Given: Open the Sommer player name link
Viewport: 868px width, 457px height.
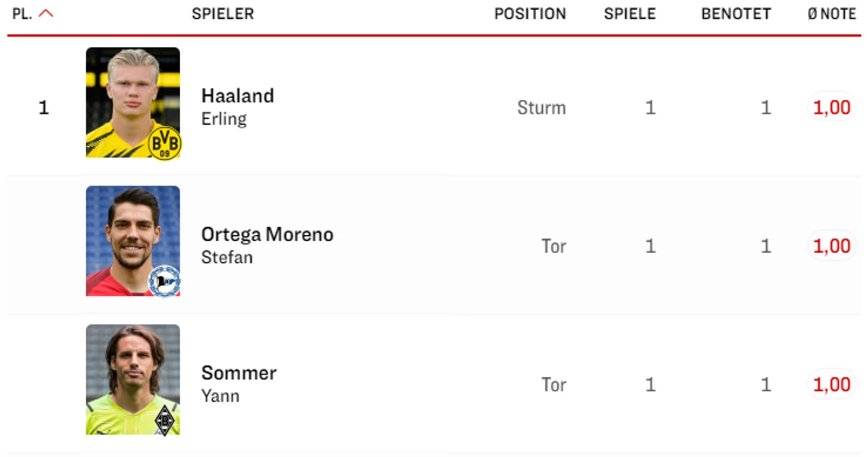Looking at the screenshot, I should (x=239, y=373).
